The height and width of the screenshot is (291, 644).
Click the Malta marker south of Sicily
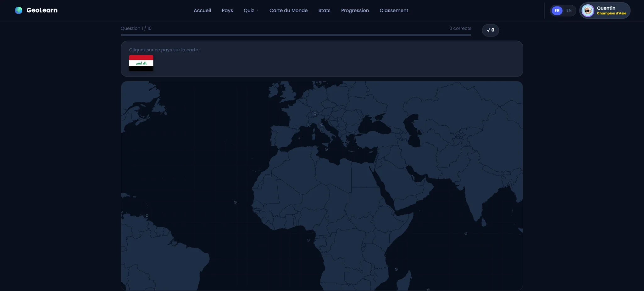[x=326, y=149]
